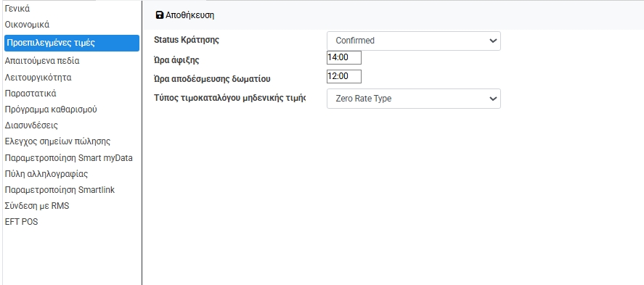Click the Ώρα αποδέσμευσης δωματίου field showing 12:00
This screenshot has width=644, height=285.
[344, 77]
